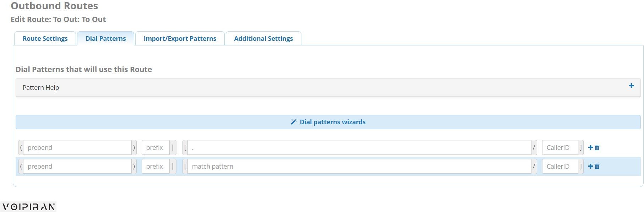
Task: Switch to the Import/Export Patterns tab
Action: coord(180,38)
